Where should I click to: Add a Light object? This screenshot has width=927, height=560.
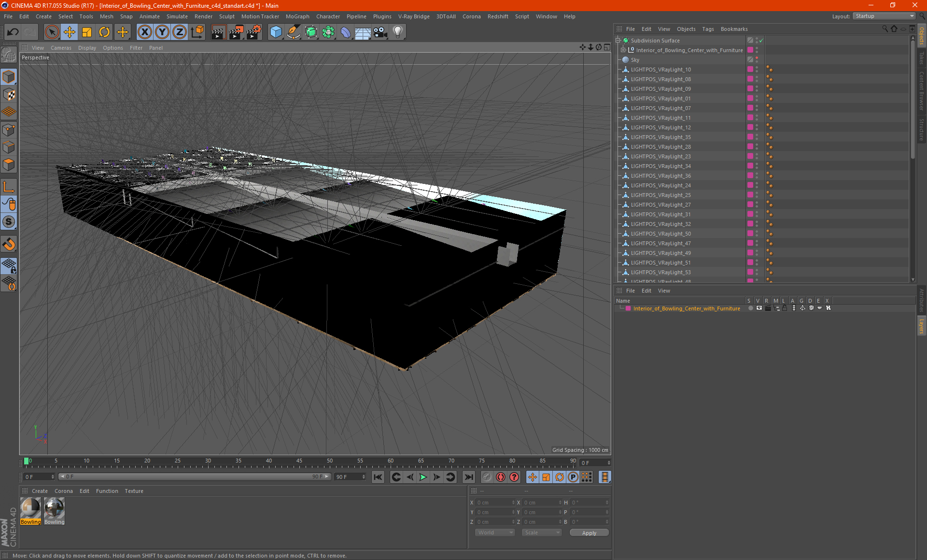(398, 32)
